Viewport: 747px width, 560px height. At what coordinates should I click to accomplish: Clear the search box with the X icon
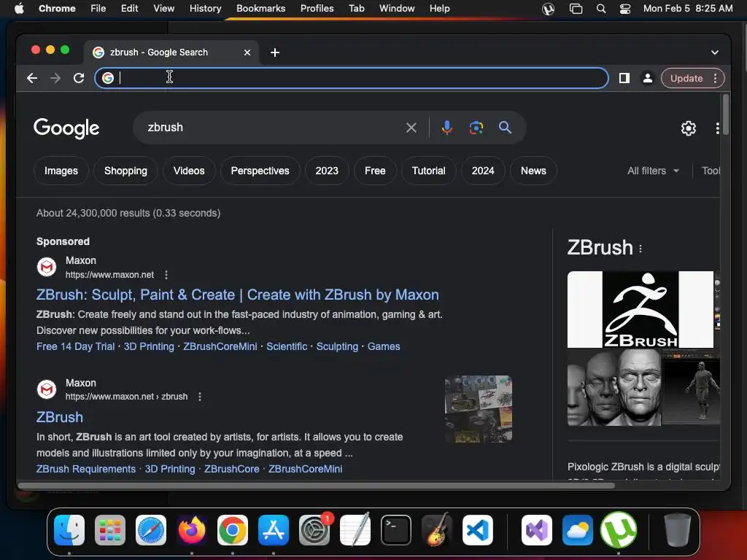(x=411, y=128)
